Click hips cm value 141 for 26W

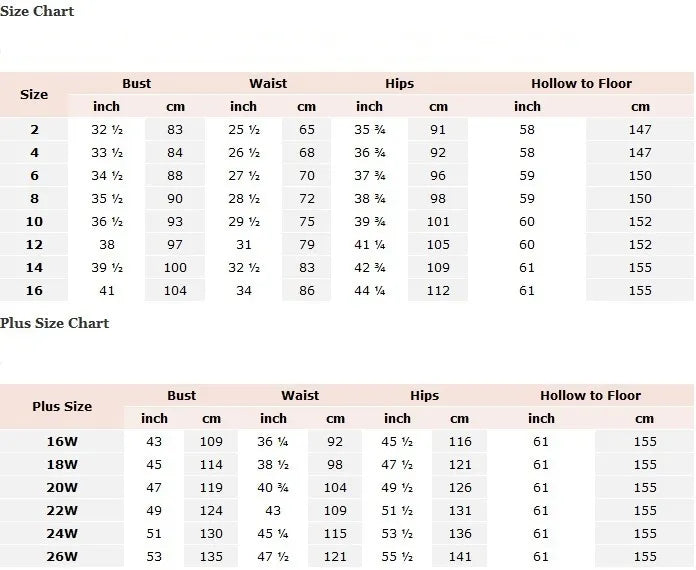(x=460, y=557)
